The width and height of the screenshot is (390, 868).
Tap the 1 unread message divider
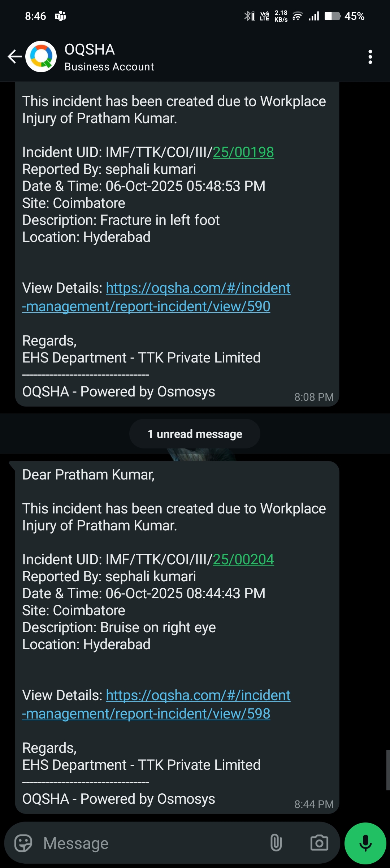[x=195, y=434]
